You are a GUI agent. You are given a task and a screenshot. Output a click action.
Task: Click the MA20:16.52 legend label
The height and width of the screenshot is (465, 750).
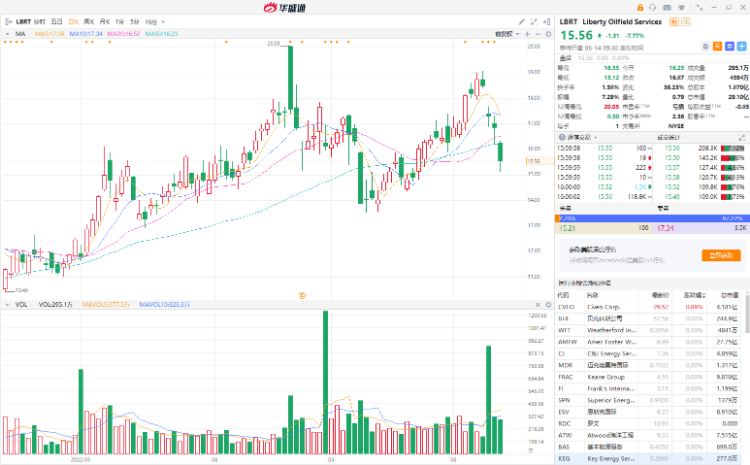[124, 34]
